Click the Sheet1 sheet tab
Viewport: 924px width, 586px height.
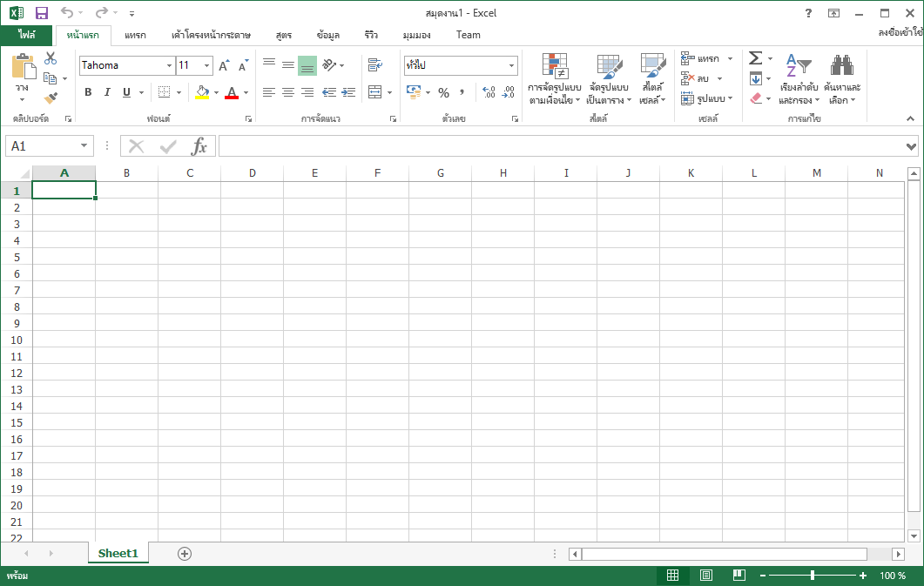click(118, 554)
